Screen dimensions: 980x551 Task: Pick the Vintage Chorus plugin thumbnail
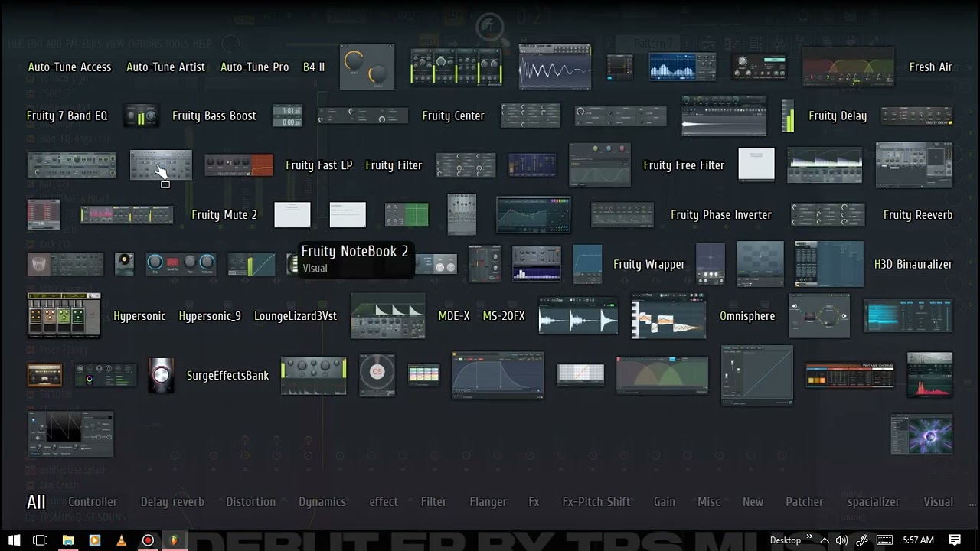tap(850, 376)
